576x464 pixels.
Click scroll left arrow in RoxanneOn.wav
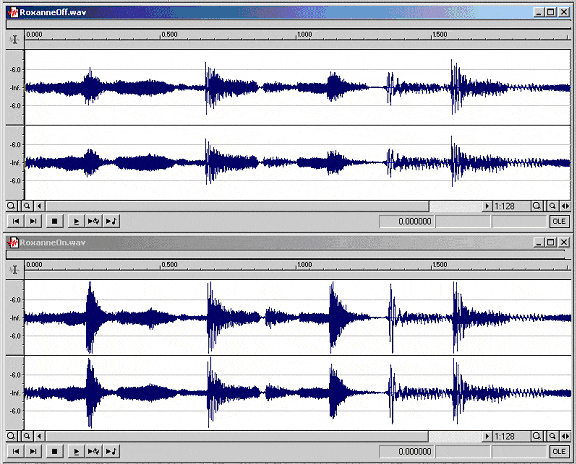[x=40, y=436]
